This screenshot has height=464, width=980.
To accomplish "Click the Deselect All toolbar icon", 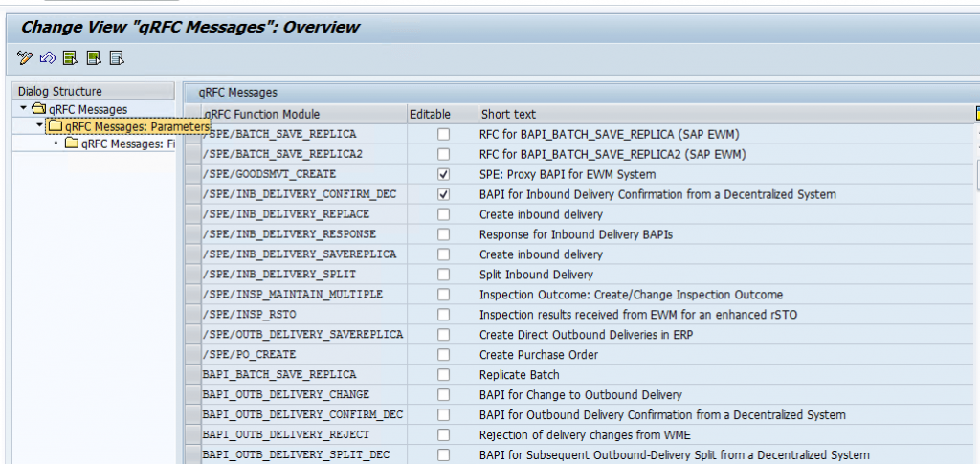I will coord(117,58).
